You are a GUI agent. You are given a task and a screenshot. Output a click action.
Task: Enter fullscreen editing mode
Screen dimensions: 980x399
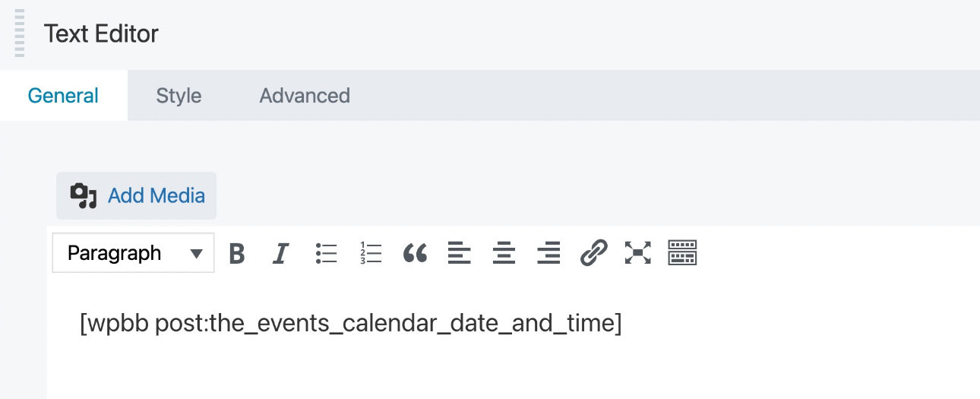(x=638, y=253)
